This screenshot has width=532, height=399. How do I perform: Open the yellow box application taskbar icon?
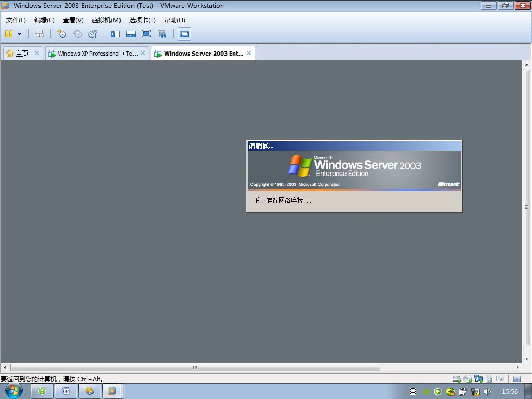(x=89, y=392)
